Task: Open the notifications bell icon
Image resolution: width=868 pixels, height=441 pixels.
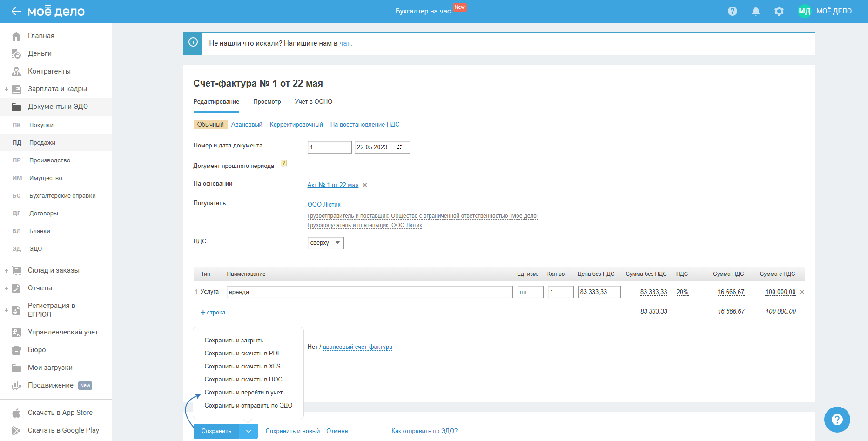Action: pos(755,11)
